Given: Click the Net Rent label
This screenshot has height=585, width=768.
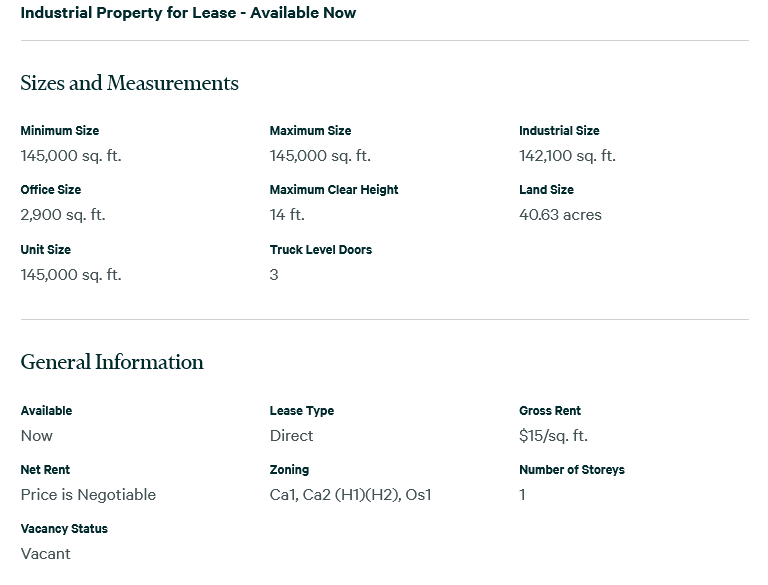Looking at the screenshot, I should [x=45, y=469].
